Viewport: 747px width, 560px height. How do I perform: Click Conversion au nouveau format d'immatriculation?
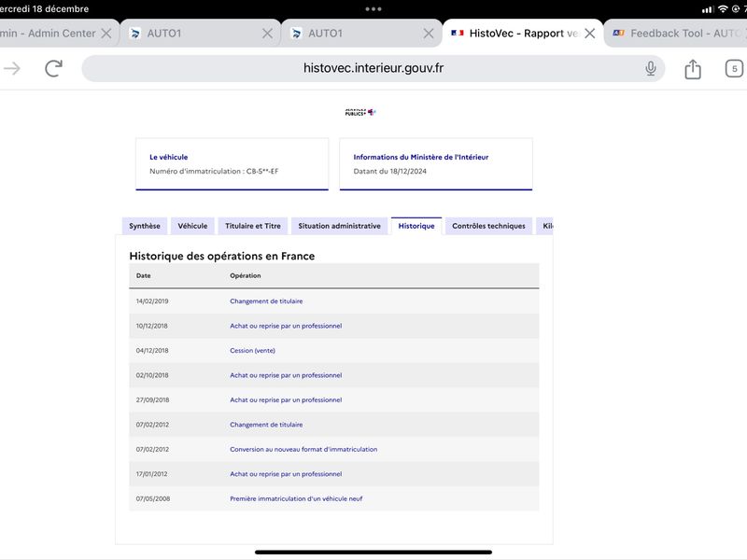(303, 450)
